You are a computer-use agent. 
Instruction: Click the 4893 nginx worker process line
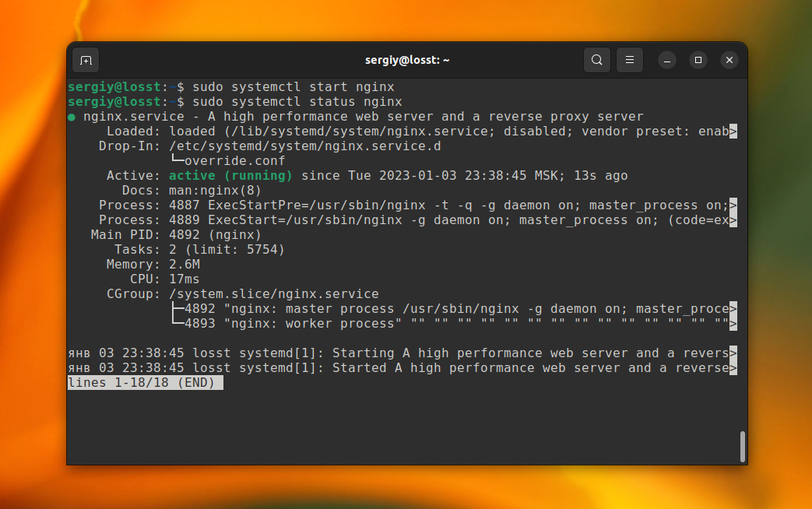tap(454, 324)
